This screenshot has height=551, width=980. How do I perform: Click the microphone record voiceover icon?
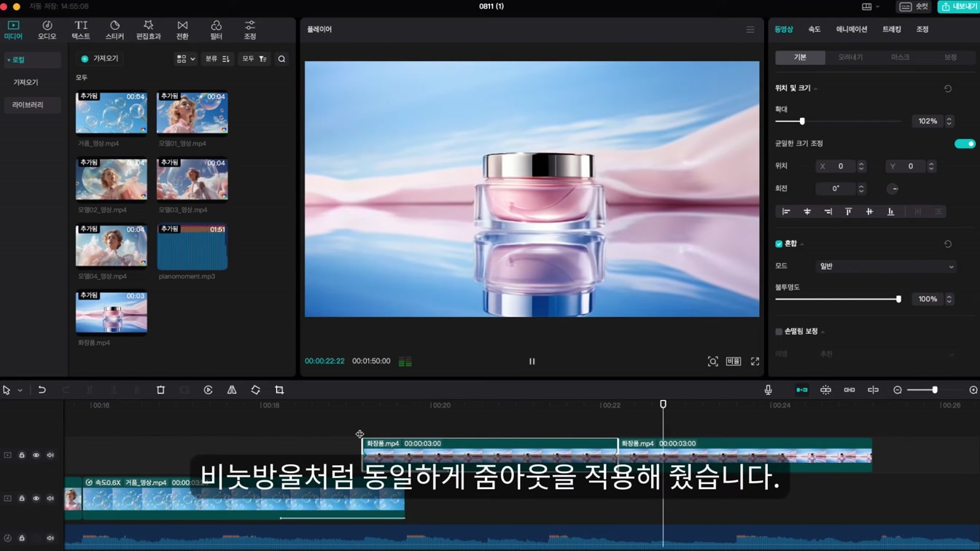[x=768, y=390]
